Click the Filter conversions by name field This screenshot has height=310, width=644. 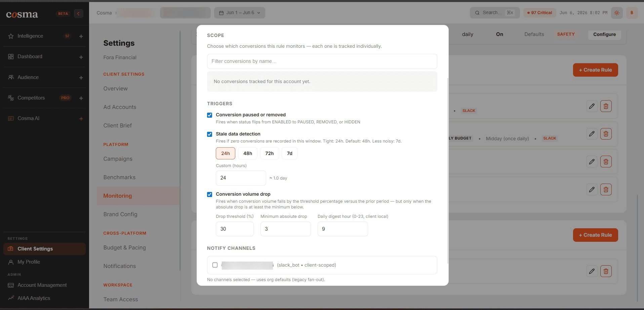[322, 61]
